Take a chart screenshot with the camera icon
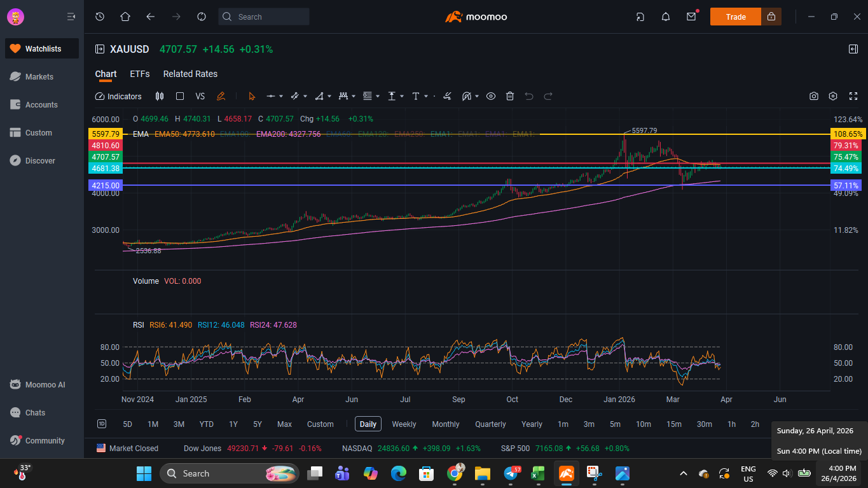This screenshot has width=868, height=488. (x=814, y=96)
